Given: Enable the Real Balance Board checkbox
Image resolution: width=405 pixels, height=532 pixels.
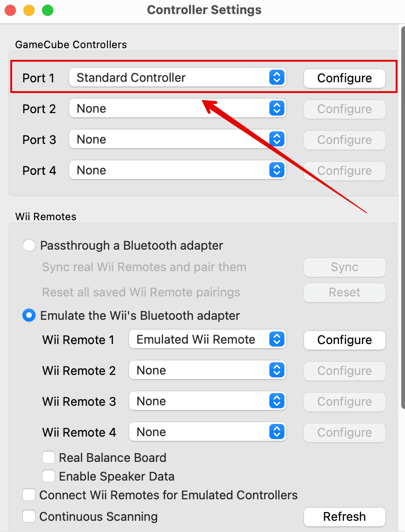Looking at the screenshot, I should click(x=49, y=458).
